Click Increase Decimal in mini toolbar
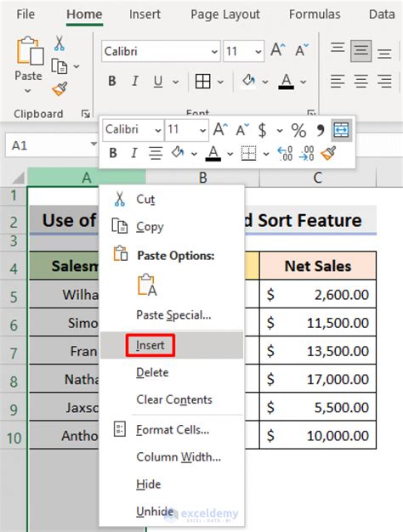Screen dimensions: 403x532 (285, 153)
